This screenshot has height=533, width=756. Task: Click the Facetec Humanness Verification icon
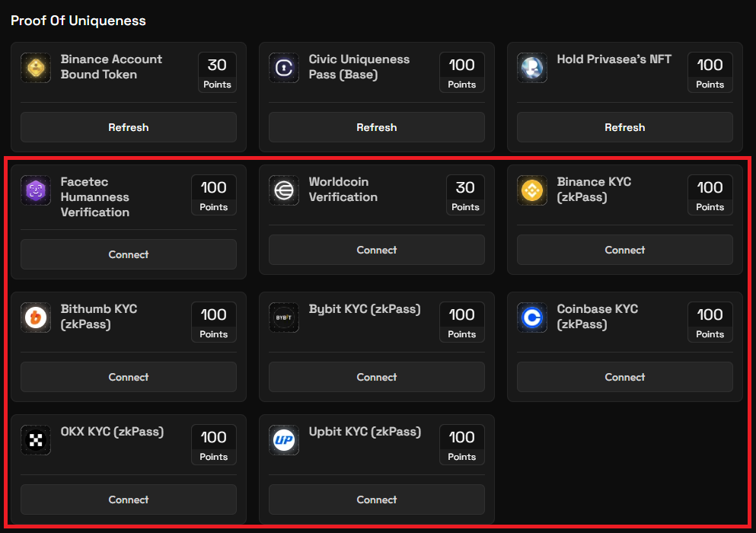[x=36, y=190]
